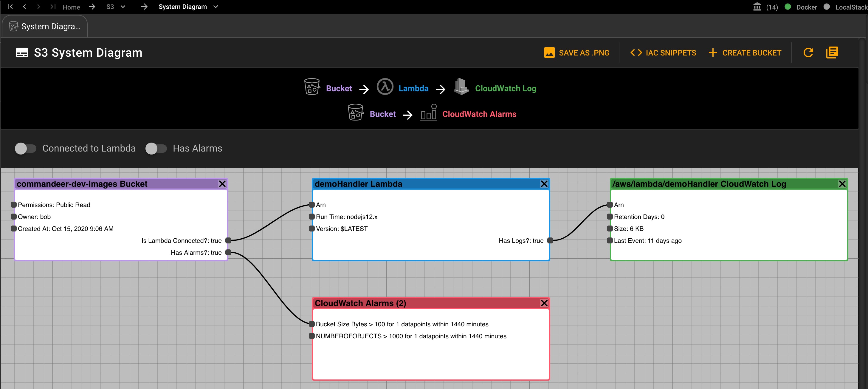Screen dimensions: 868x389
Task: Click the NUMBEROFOBJECTS > 1000 alarm text
Action: point(411,336)
